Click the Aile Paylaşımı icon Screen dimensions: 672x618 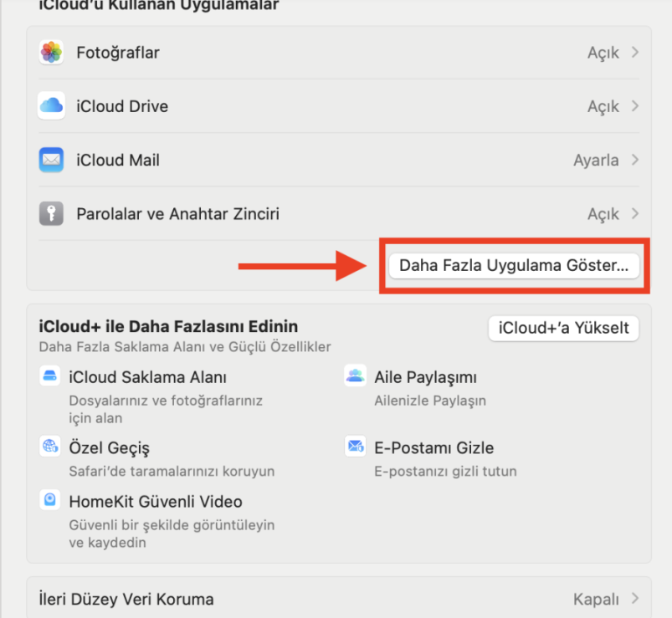(355, 376)
